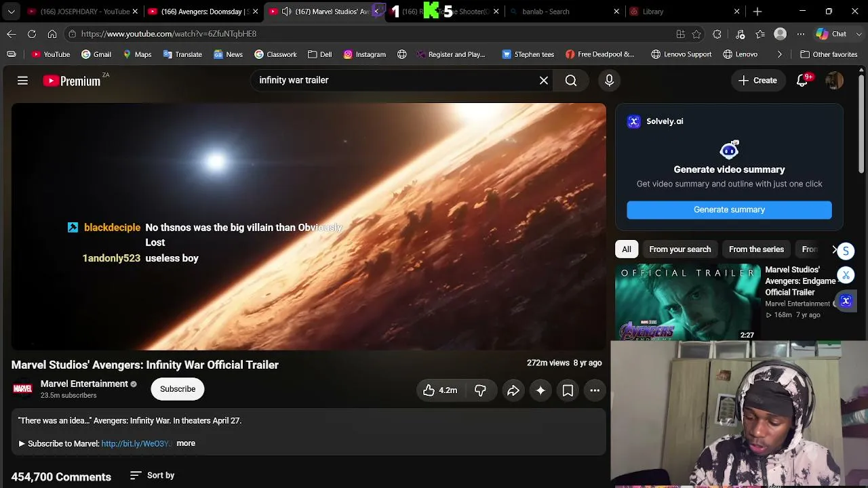Screen dimensions: 868x488
Task: Open Edge settings and more menu
Action: [801, 34]
